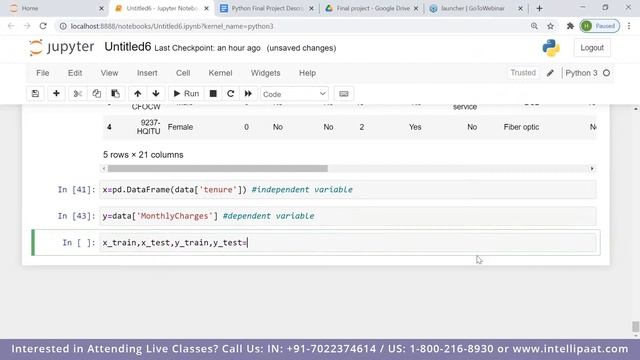640x360 pixels.
Task: Bookmark this page with star icon
Action: (x=551, y=26)
